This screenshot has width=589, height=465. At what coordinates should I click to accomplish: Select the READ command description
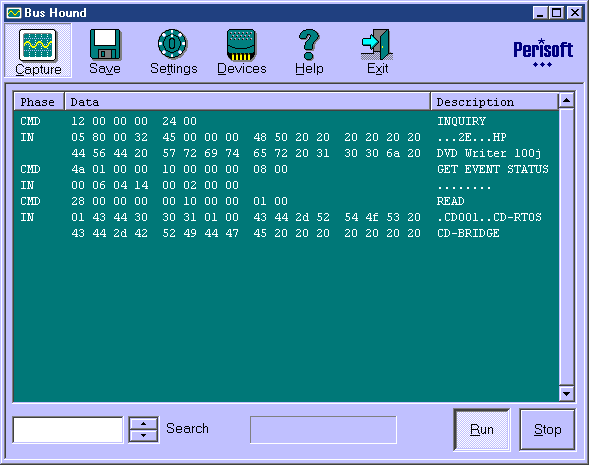pos(450,201)
